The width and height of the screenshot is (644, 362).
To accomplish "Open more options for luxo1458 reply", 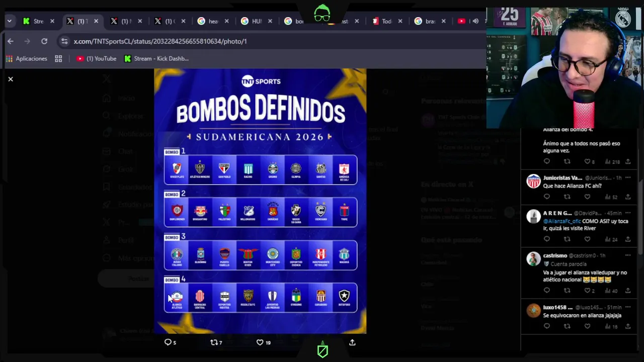I will point(627,307).
